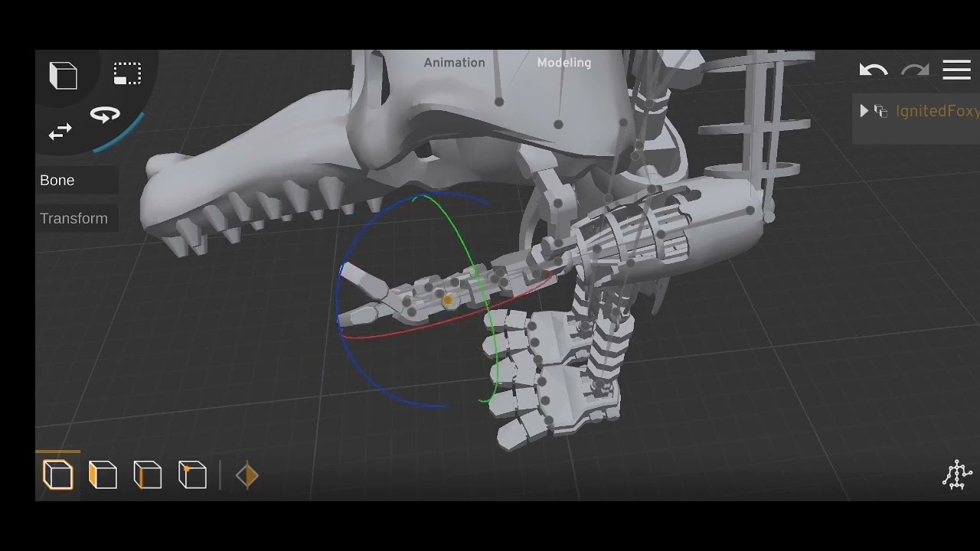Tap the 3D cube view icon

click(63, 75)
